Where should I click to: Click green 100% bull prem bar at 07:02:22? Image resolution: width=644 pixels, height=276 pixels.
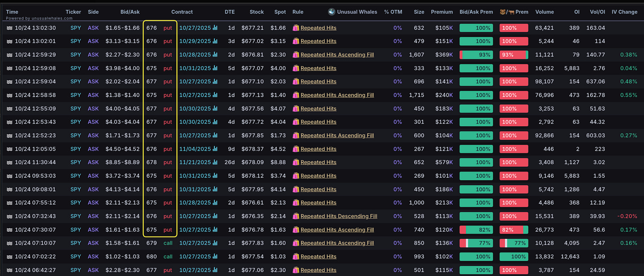(514, 257)
